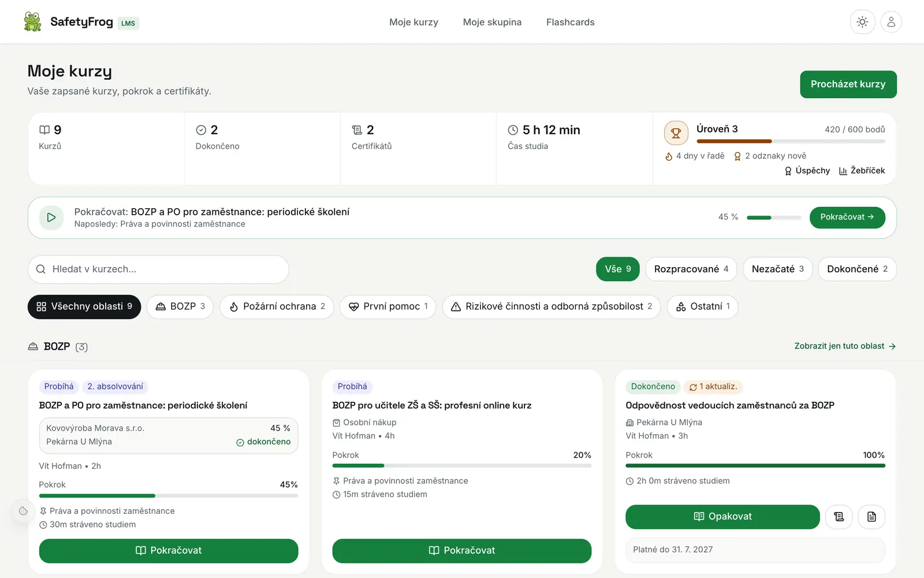Toggle the light/dark theme sun icon

[862, 22]
